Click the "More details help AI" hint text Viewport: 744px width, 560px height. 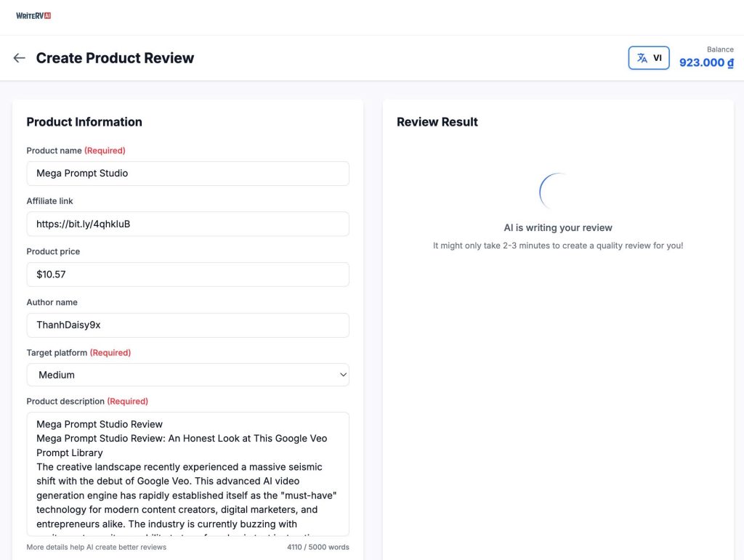click(97, 547)
